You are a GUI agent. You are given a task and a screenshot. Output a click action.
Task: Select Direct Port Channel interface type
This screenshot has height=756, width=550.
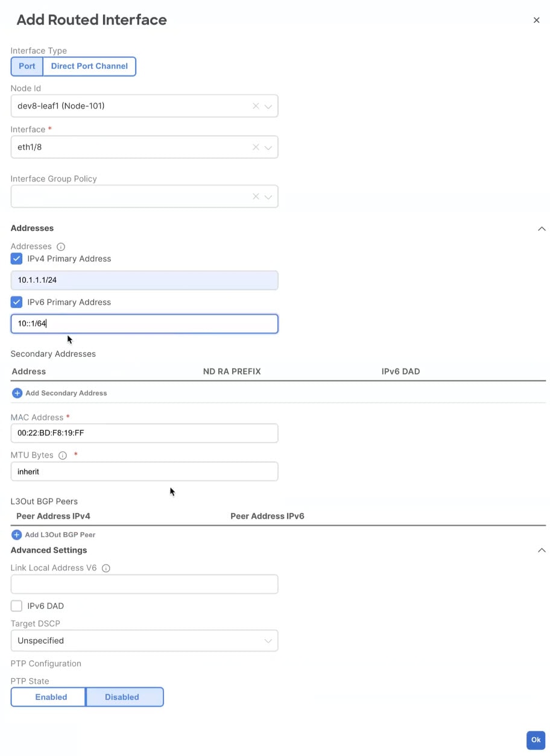[x=89, y=66]
